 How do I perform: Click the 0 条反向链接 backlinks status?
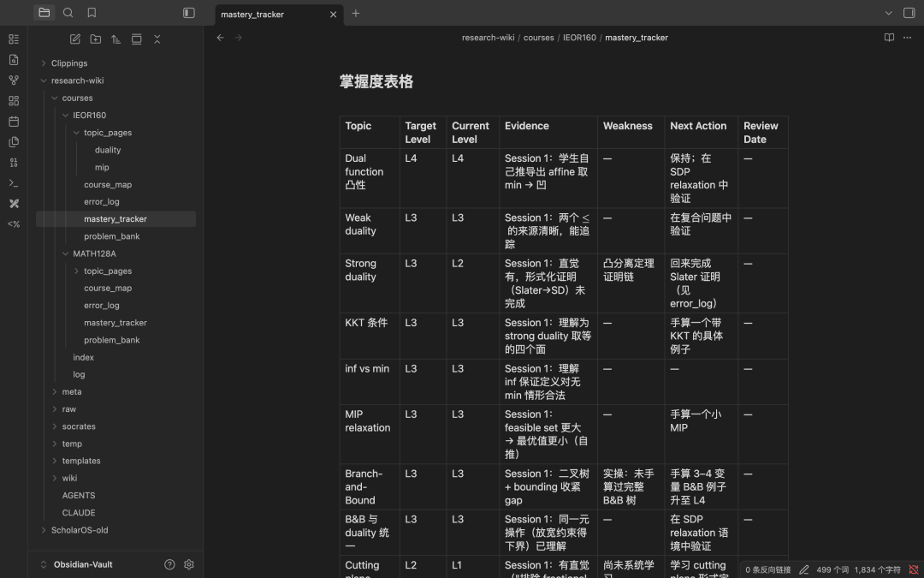[x=767, y=569]
